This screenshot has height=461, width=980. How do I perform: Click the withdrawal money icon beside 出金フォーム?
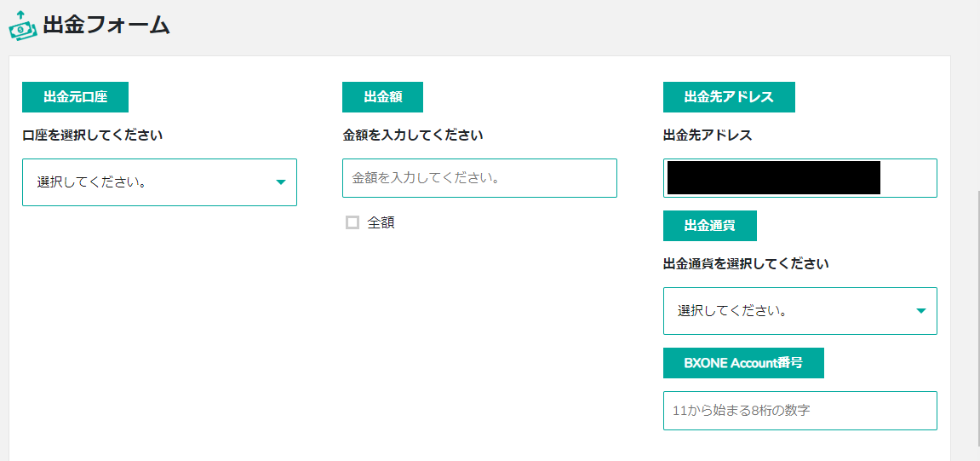click(x=23, y=27)
